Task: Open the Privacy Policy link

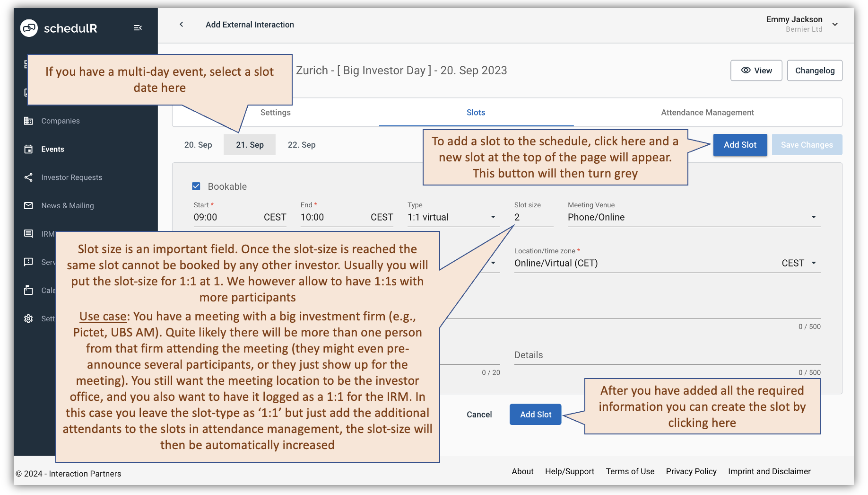Action: point(691,471)
